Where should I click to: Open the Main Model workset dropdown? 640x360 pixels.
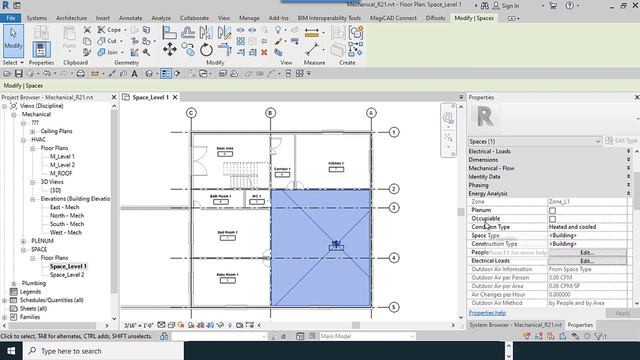(x=367, y=336)
